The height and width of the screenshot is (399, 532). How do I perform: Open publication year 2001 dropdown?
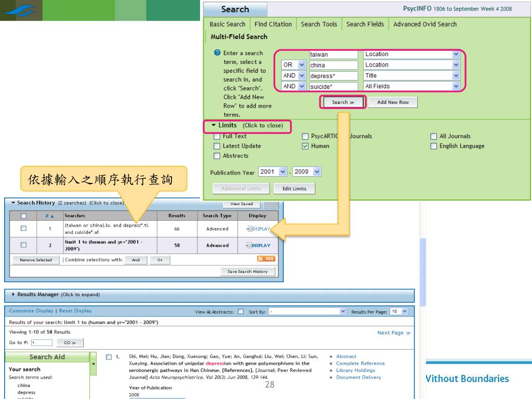[282, 171]
